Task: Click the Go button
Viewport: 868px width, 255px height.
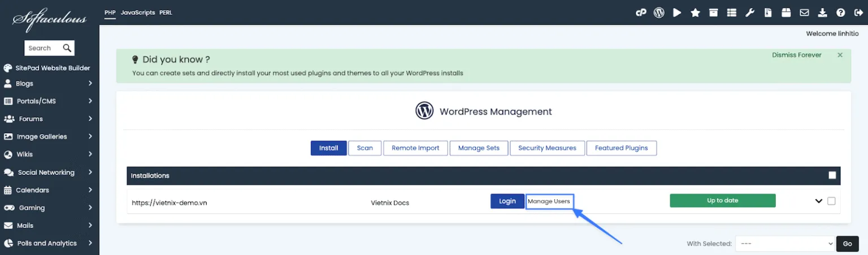Action: coord(847,244)
